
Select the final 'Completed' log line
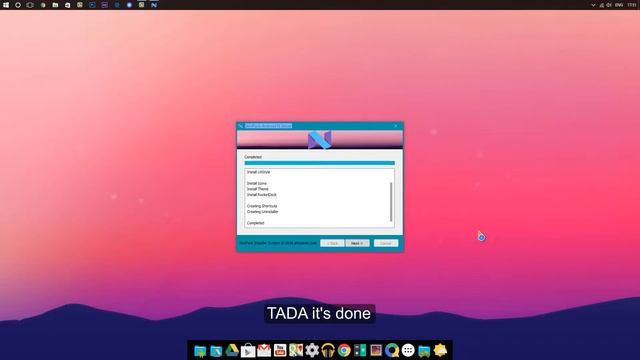[x=256, y=223]
